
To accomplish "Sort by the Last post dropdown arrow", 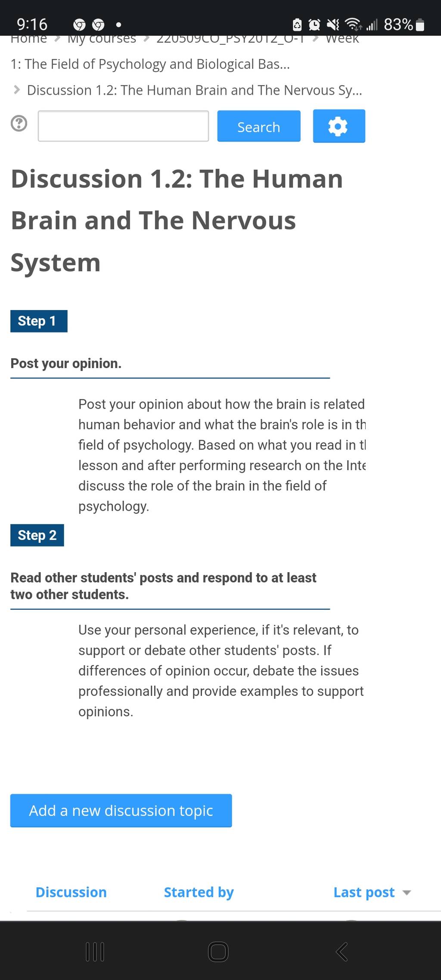I will pyautogui.click(x=407, y=893).
